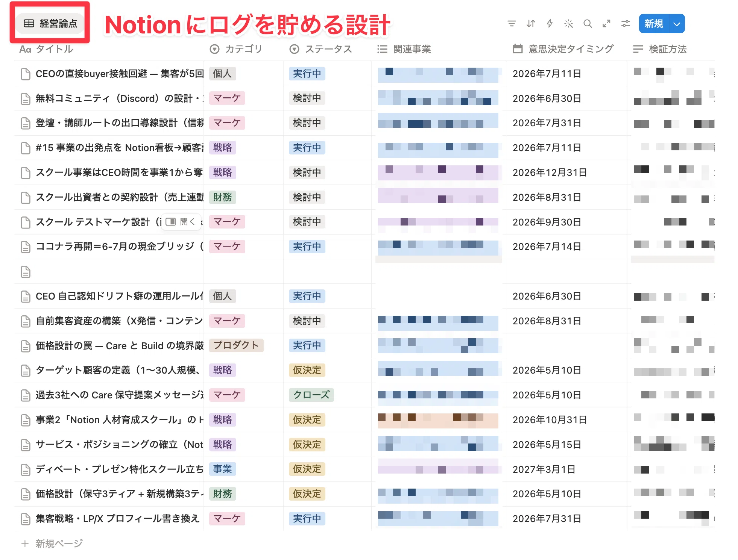Open 検討中 status on 自前集客資産 row
738x560 pixels.
pyautogui.click(x=307, y=321)
